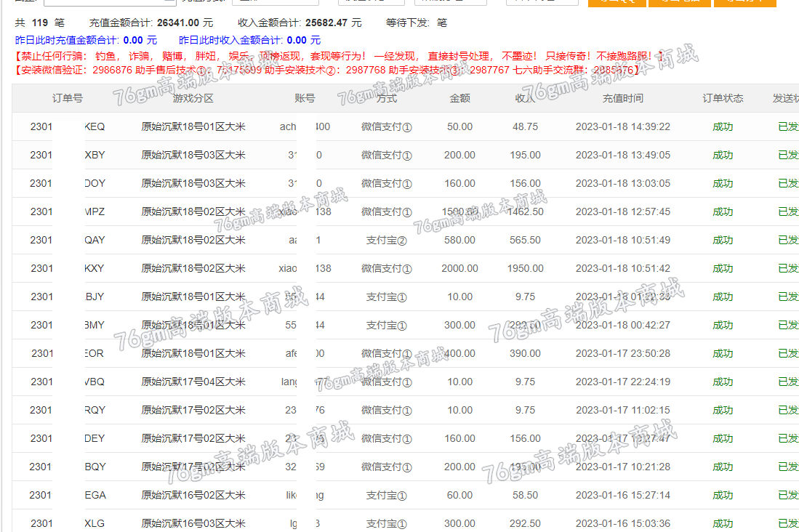Select timestamp 2023-01-17 22:24:19
799x532 pixels.
[x=622, y=382]
